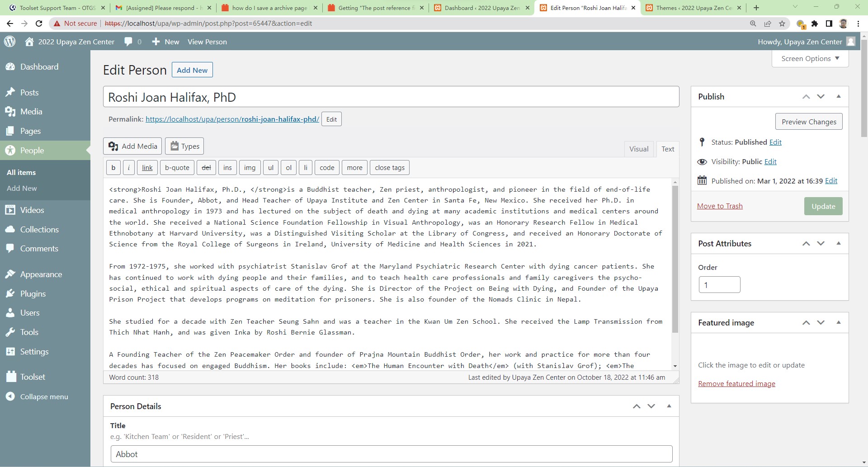This screenshot has height=467, width=868.
Task: Open the Dashboard sidebar icon
Action: coord(10,67)
